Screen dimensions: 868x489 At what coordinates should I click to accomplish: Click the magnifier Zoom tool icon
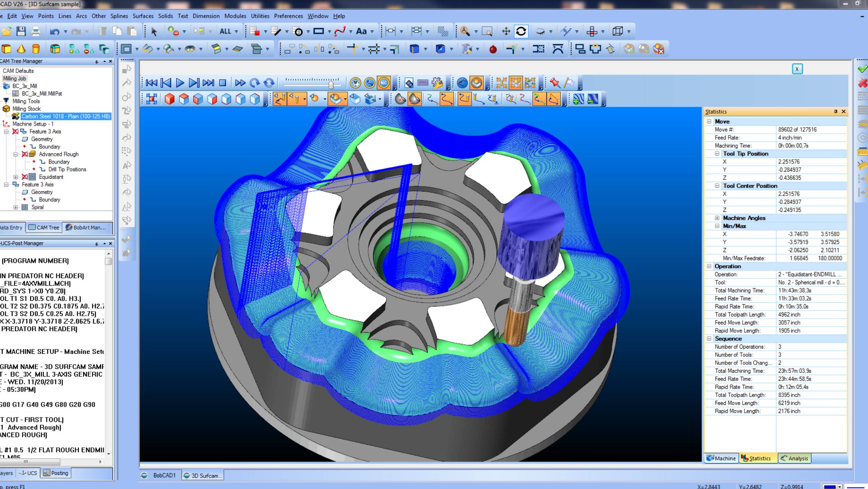(465, 31)
